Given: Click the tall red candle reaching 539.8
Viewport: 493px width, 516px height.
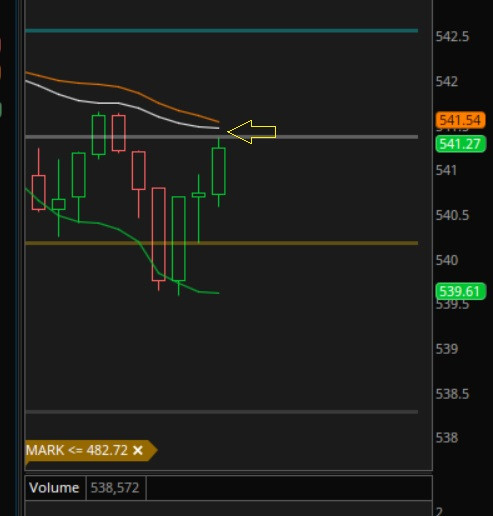Looking at the screenshot, I should click(x=159, y=234).
